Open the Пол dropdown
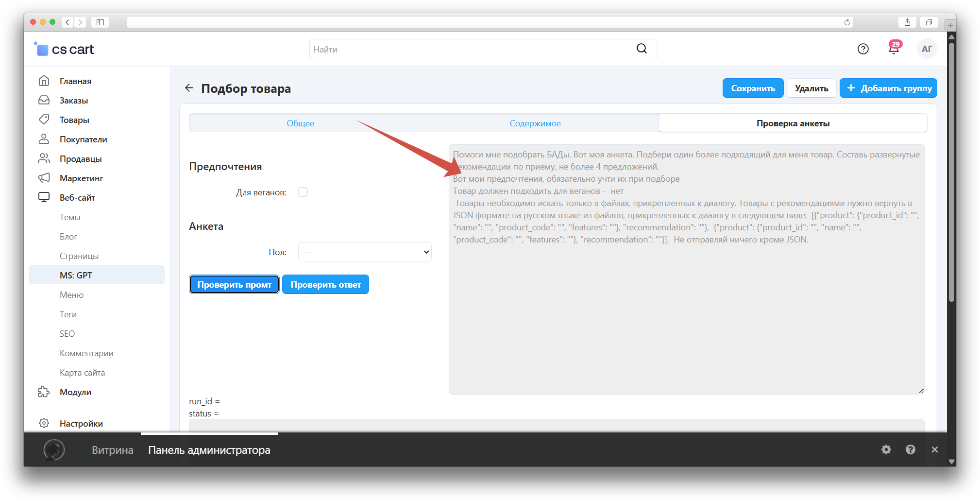 tap(365, 252)
